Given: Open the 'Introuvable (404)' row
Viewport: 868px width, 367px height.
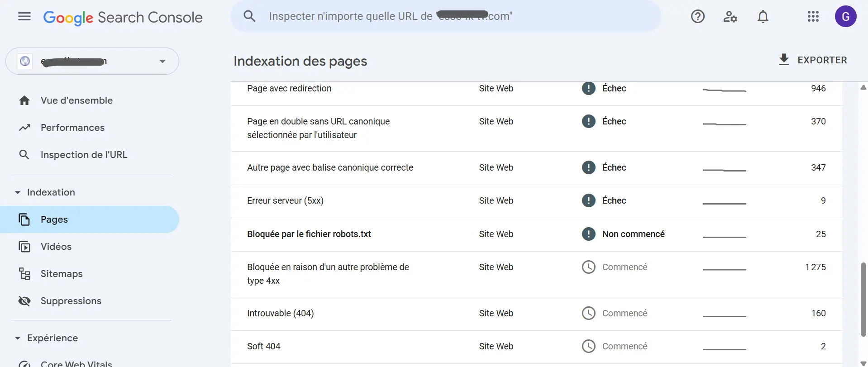Looking at the screenshot, I should [280, 313].
